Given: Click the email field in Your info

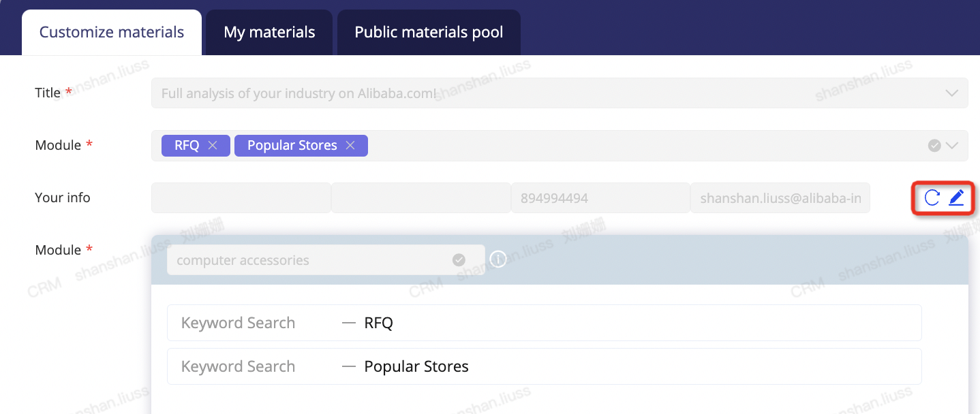Looking at the screenshot, I should (x=780, y=198).
